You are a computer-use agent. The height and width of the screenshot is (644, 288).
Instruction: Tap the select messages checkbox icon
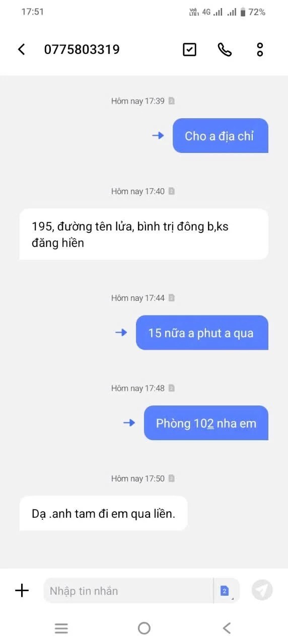click(x=189, y=49)
